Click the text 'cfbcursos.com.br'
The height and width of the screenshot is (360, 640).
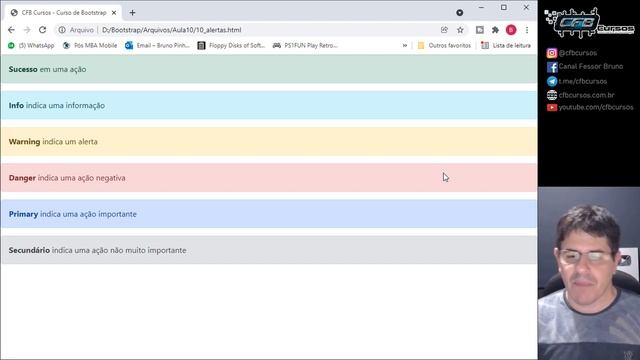point(587,95)
